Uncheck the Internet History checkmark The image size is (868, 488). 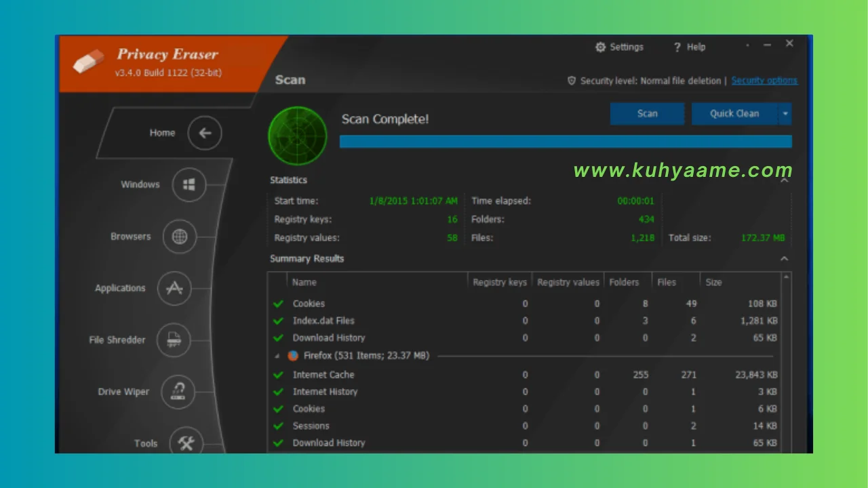click(278, 392)
